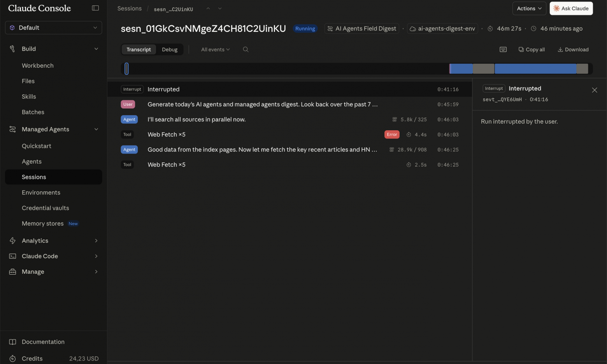The height and width of the screenshot is (364, 607).
Task: Open Quickstart in the sidebar
Action: 37,146
